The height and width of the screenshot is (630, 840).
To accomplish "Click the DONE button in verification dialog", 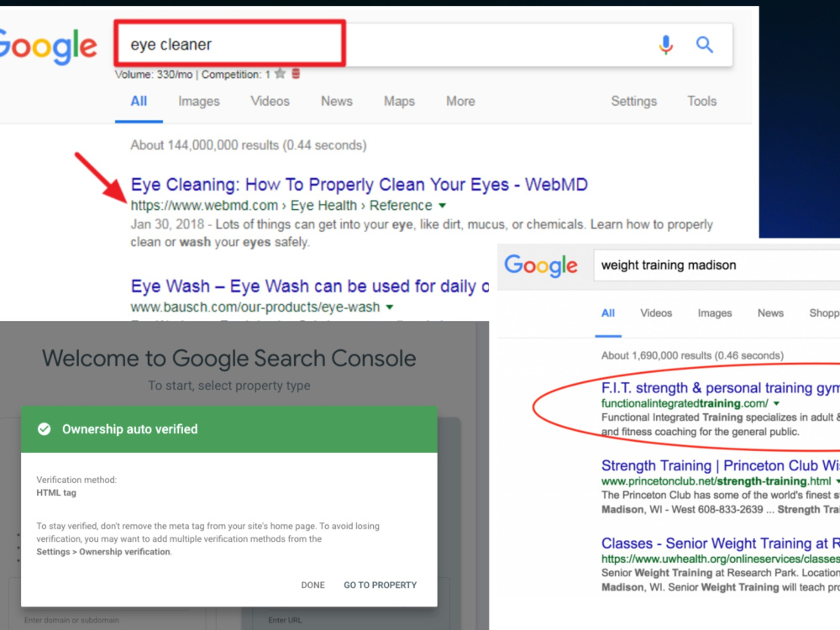I will pos(312,585).
